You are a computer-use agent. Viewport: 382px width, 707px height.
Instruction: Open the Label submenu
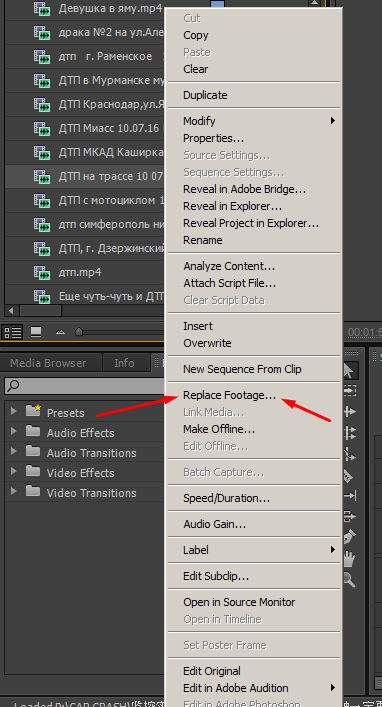click(254, 550)
